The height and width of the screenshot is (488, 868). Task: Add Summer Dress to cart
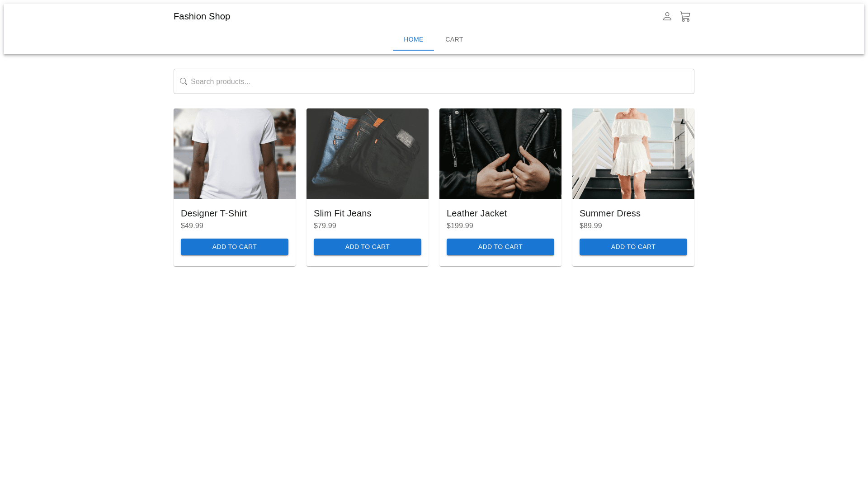633,247
